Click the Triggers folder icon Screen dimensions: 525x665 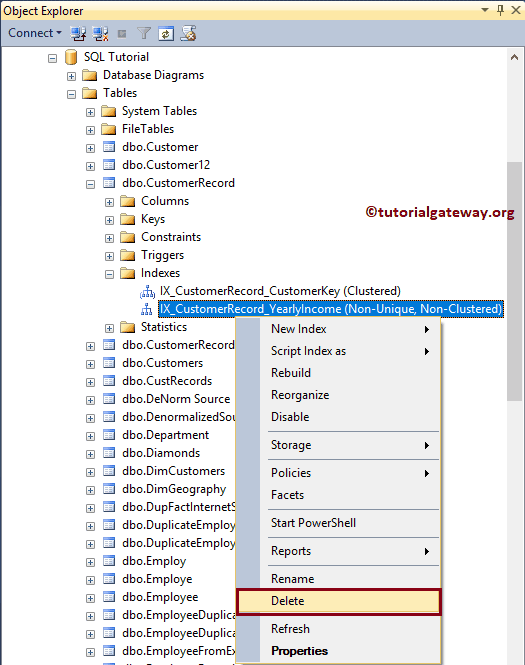point(128,255)
